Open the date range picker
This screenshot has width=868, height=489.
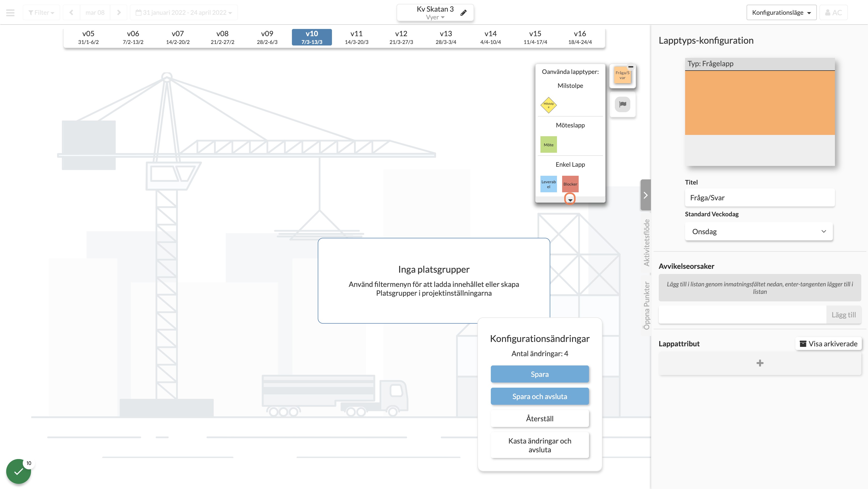pyautogui.click(x=184, y=12)
